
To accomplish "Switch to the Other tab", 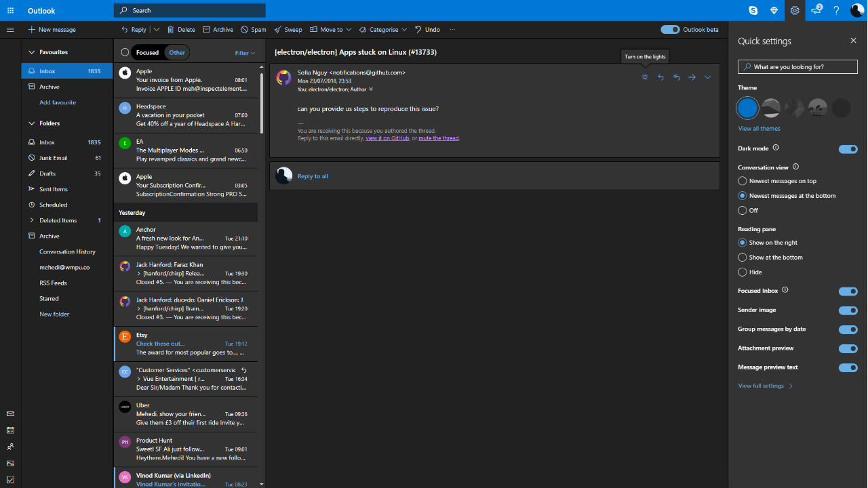I will tap(177, 52).
